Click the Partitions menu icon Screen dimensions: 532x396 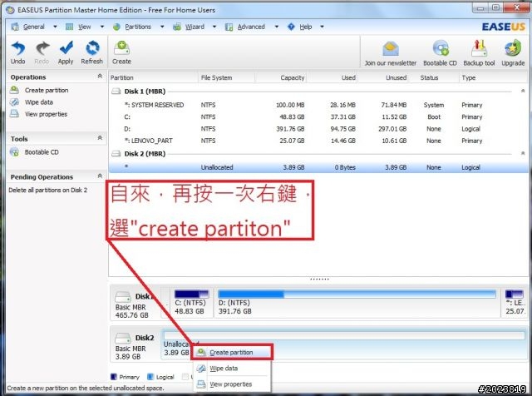click(x=116, y=27)
